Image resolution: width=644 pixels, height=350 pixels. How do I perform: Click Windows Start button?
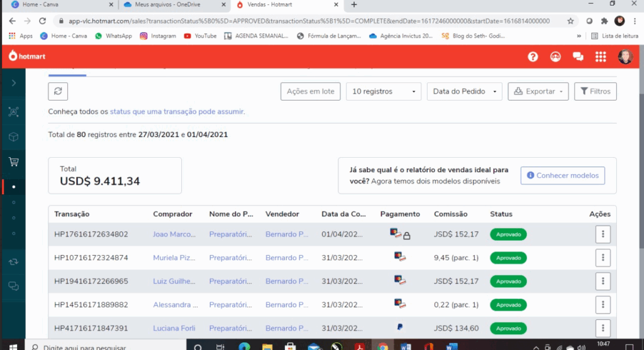pyautogui.click(x=13, y=347)
